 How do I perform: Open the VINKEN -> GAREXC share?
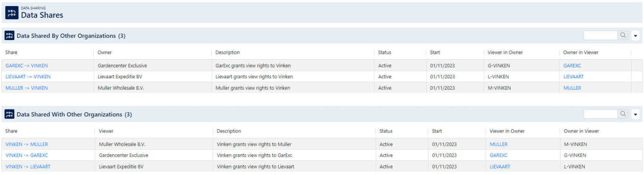coord(26,155)
